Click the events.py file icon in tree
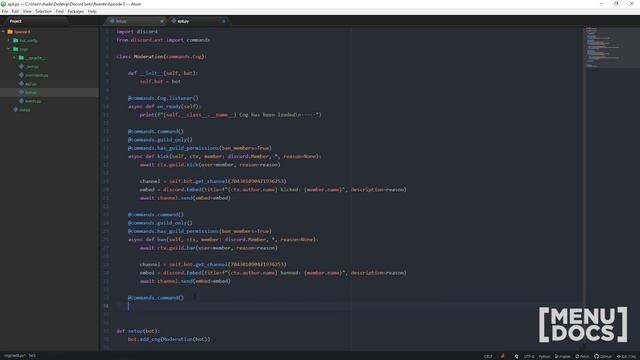Screen dimensions: 640x360 [22, 101]
